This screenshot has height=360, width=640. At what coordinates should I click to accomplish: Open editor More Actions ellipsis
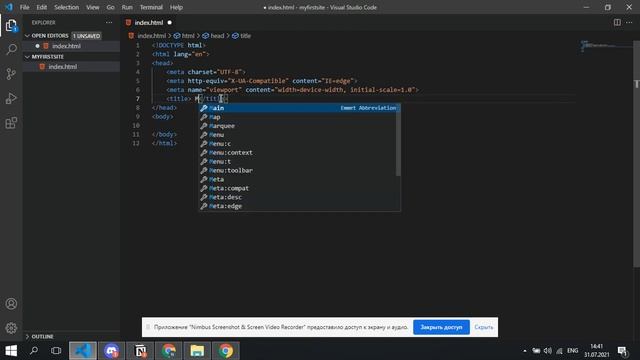pyautogui.click(x=629, y=22)
